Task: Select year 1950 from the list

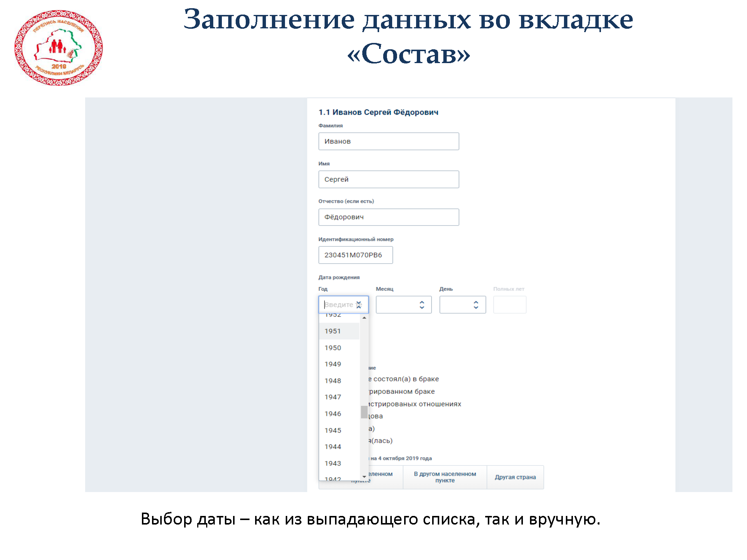Action: [339, 348]
